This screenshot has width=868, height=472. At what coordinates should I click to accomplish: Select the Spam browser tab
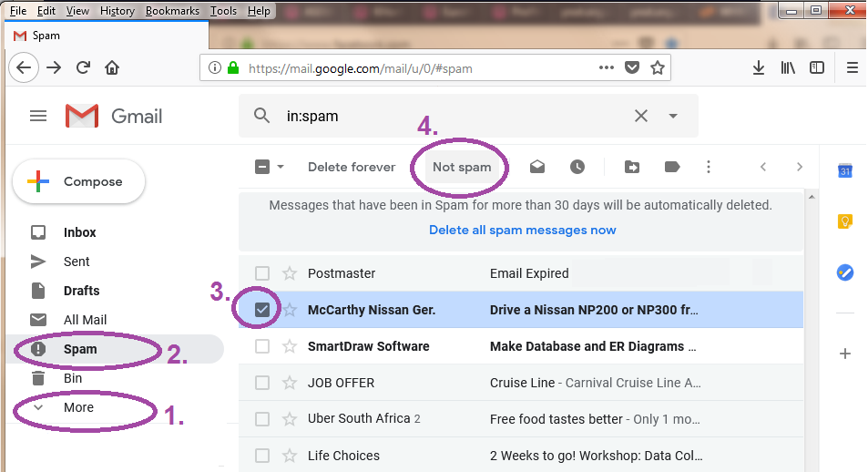click(107, 36)
